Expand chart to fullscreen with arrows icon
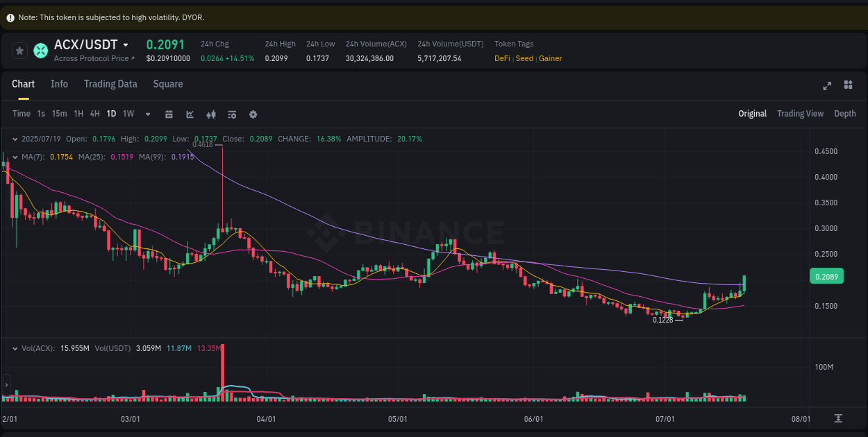The height and width of the screenshot is (437, 868). [x=827, y=85]
